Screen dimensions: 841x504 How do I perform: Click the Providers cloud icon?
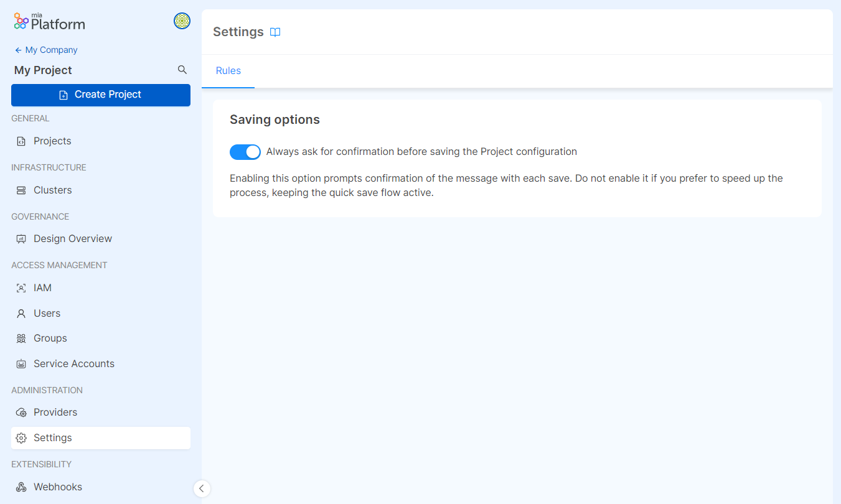[x=22, y=412]
